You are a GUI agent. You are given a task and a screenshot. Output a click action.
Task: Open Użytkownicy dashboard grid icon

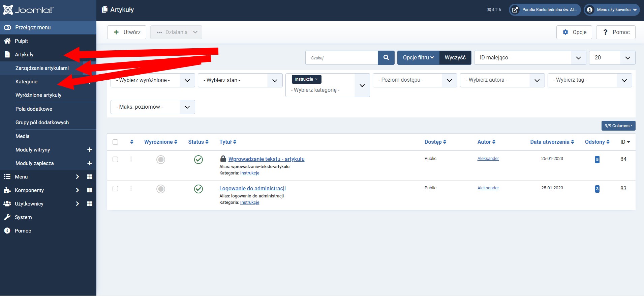point(90,204)
